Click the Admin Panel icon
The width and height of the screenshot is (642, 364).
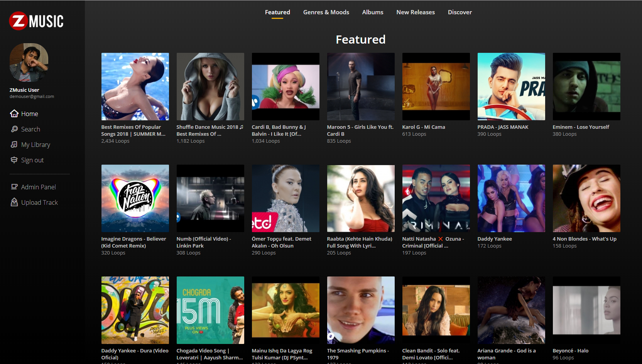pyautogui.click(x=14, y=187)
